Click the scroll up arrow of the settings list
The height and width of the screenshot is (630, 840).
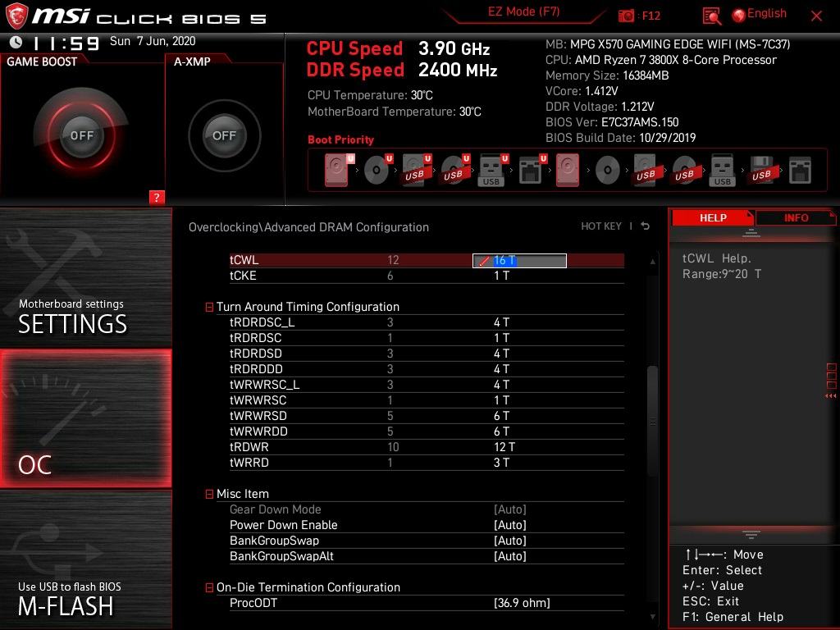[x=652, y=262]
